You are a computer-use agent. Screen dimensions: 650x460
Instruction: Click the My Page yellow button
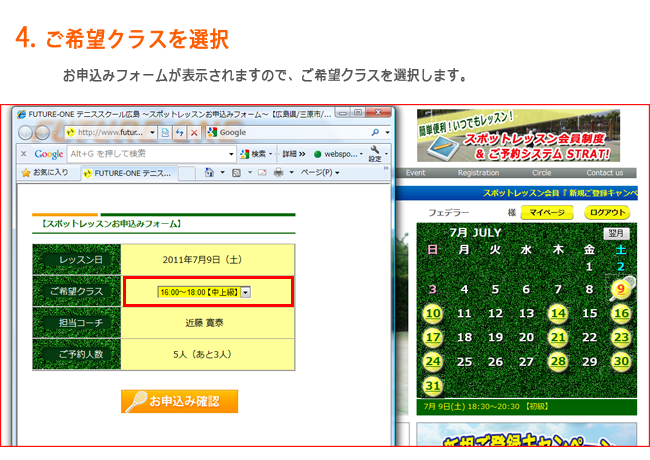click(547, 213)
